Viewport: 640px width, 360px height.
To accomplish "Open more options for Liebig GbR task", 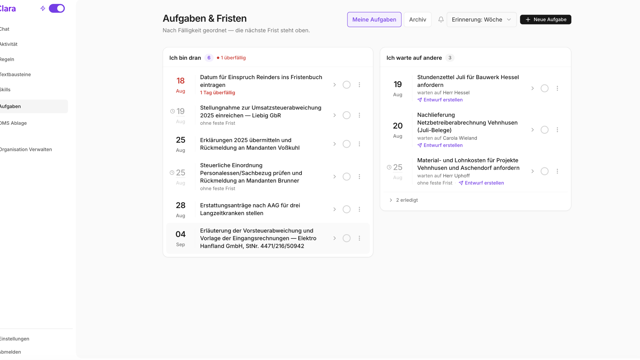I will [359, 116].
